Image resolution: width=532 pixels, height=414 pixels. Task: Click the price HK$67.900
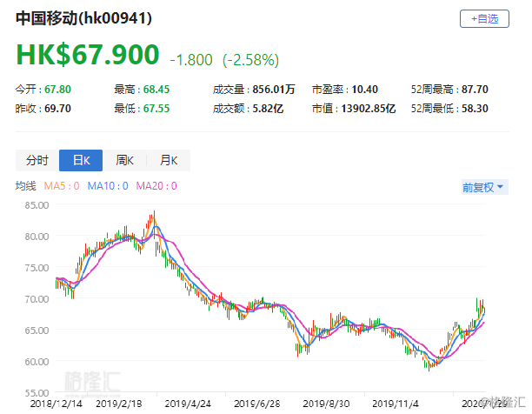pyautogui.click(x=88, y=54)
